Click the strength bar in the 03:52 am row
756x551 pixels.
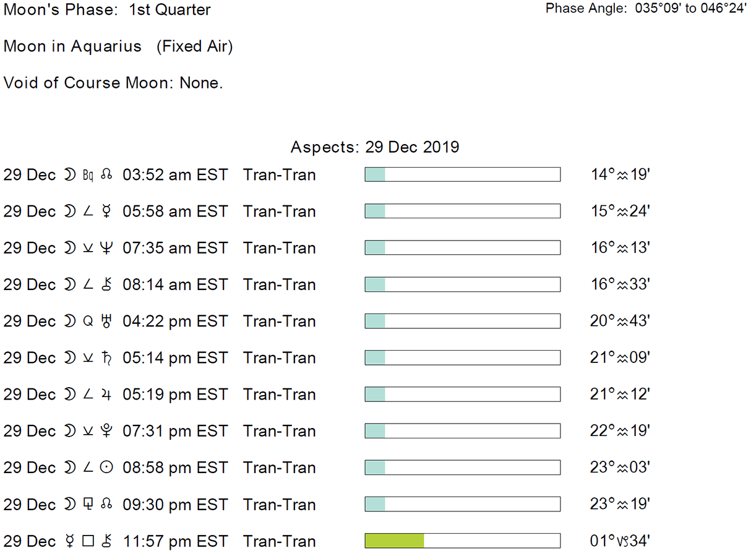(462, 174)
